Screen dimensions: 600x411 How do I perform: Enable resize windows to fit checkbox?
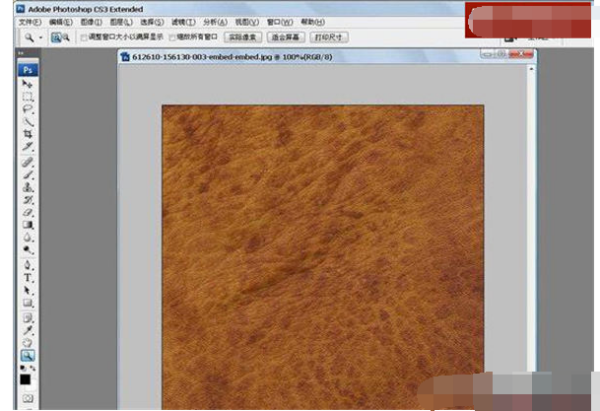[x=84, y=38]
